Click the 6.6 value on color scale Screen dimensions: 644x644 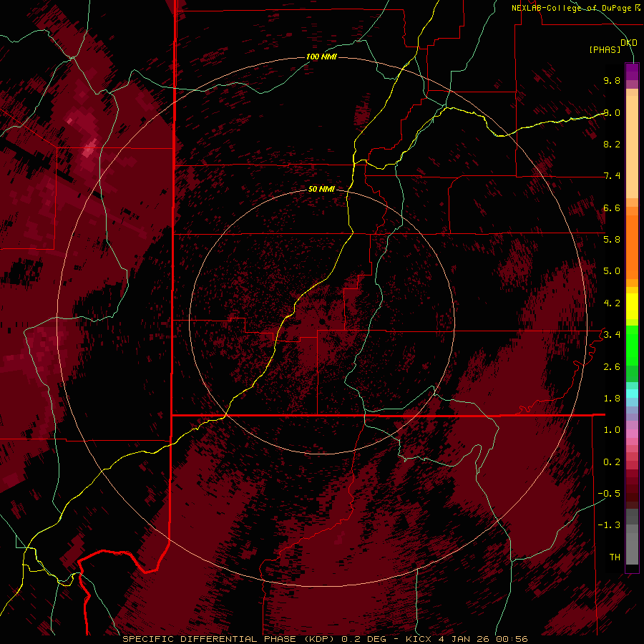[612, 208]
